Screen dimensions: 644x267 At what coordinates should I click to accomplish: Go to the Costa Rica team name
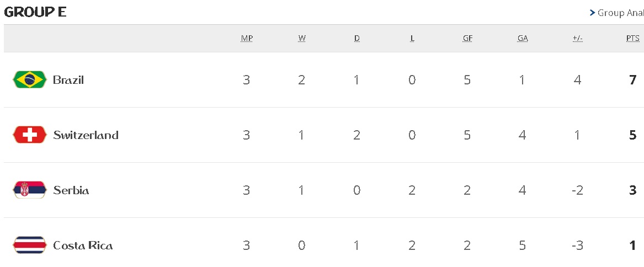point(83,245)
